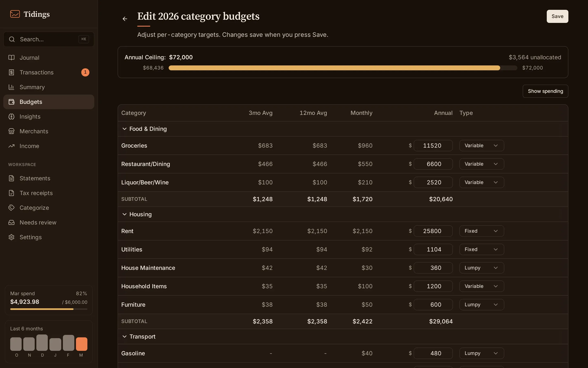The width and height of the screenshot is (588, 368).
Task: Click the annual ceiling progress bar
Action: pos(343,68)
